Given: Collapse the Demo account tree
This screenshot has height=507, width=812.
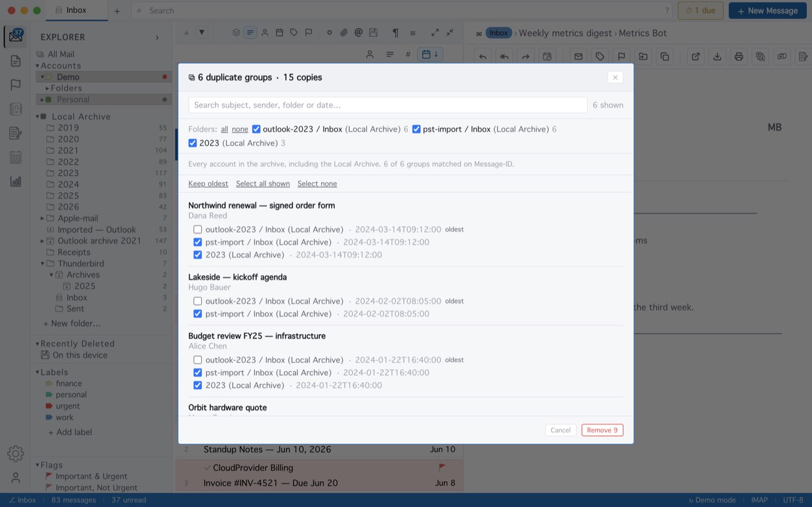Looking at the screenshot, I should pyautogui.click(x=42, y=77).
